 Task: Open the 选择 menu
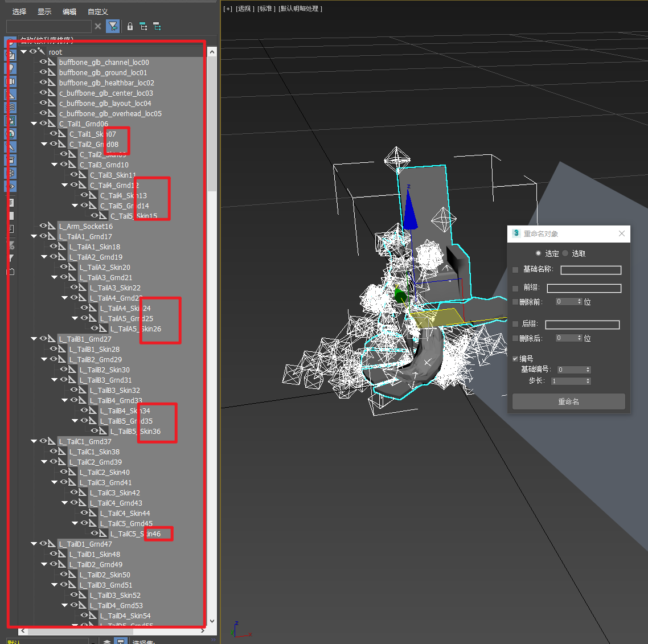[19, 11]
